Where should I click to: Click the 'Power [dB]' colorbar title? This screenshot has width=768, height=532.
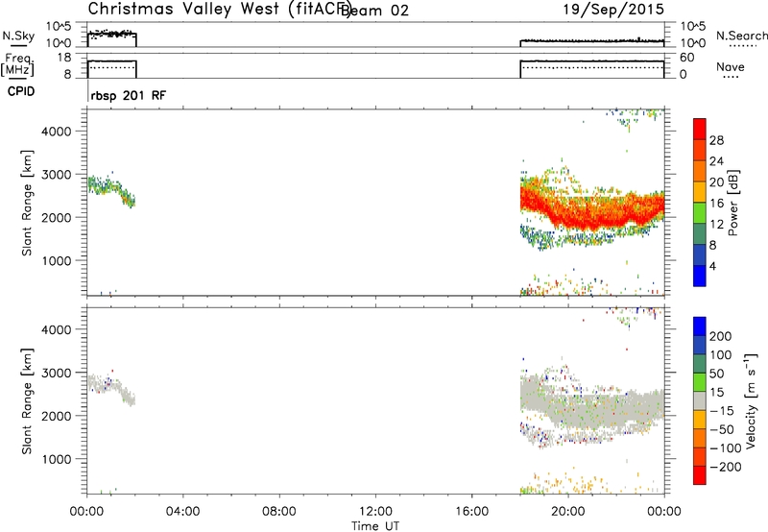point(732,203)
